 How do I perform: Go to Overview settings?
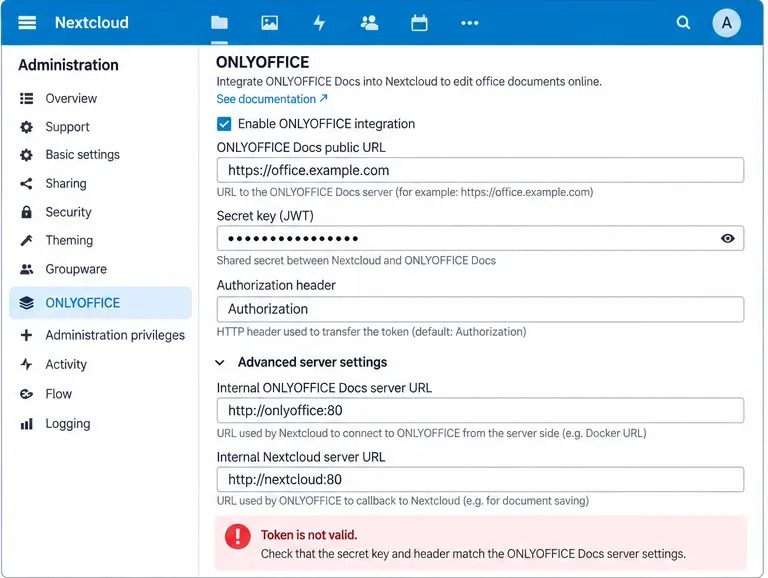100,98
